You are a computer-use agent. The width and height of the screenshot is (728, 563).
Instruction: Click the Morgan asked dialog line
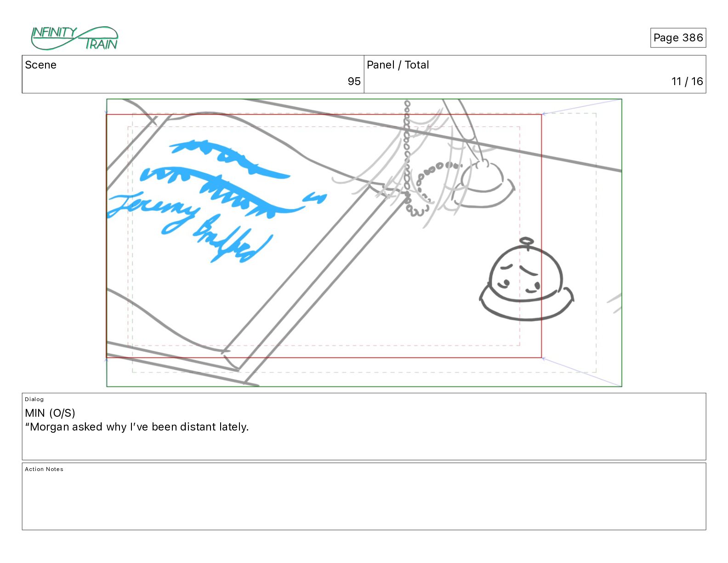click(137, 427)
